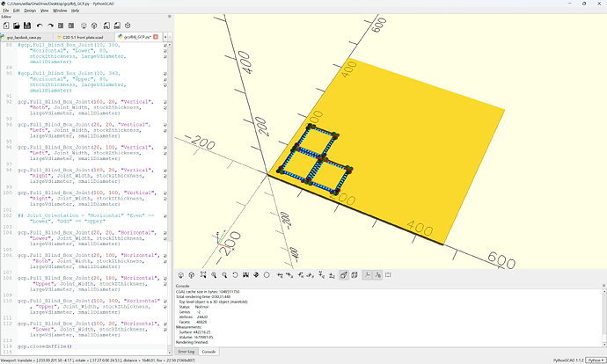Screen dimensions: 607x364
Task: Undo the last edit with the Undo arrow
Action: (x=40, y=25)
